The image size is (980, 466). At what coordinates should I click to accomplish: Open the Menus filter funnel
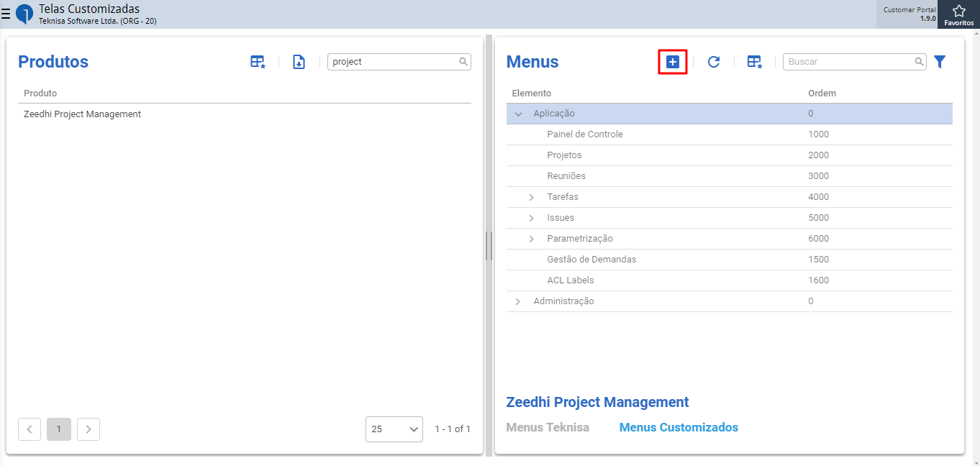coord(940,62)
